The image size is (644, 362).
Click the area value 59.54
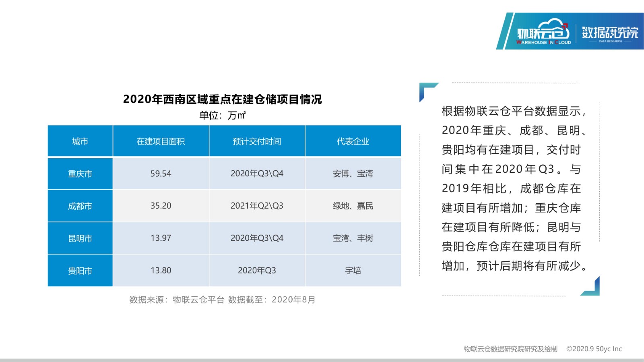pos(161,174)
